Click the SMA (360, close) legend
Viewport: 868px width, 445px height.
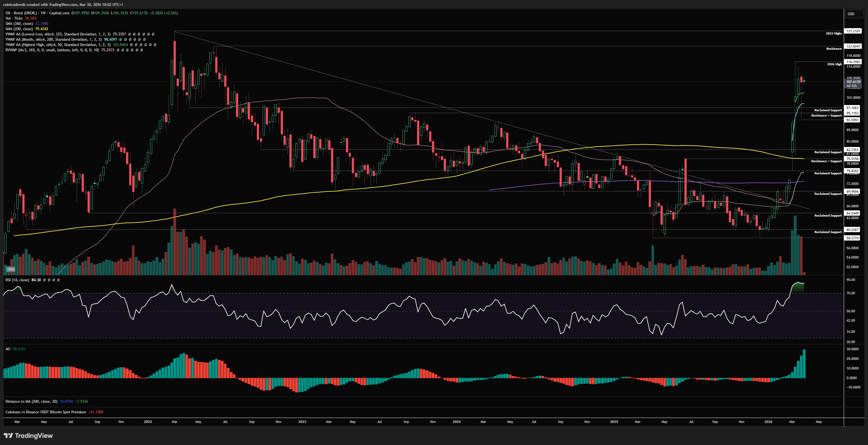(19, 24)
